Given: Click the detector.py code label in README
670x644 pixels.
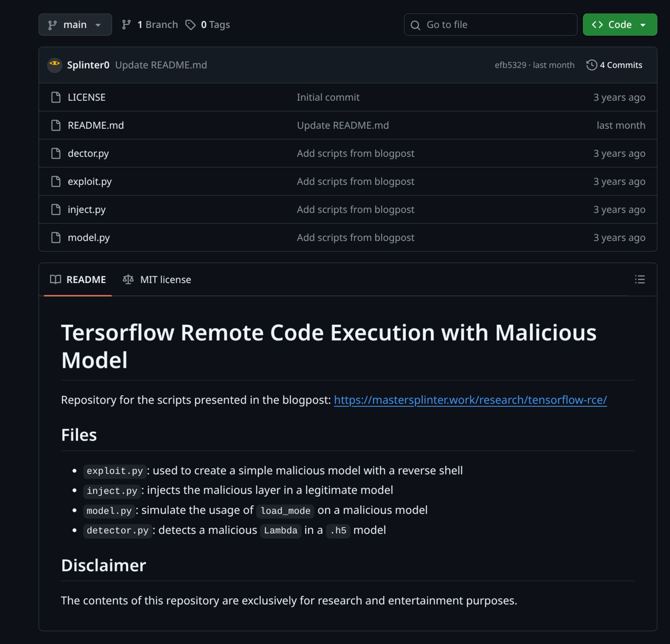Looking at the screenshot, I should click(x=118, y=531).
